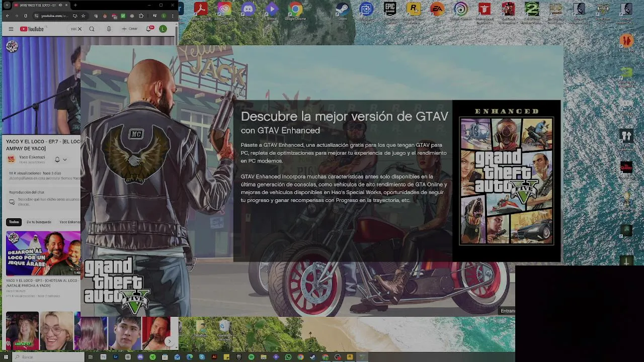Viewport: 644px width, 362px height.
Task: Clear the YouTube search box text
Action: pos(79,29)
